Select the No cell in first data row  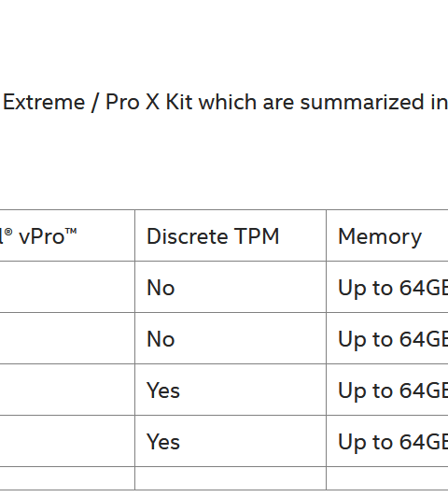coord(231,287)
